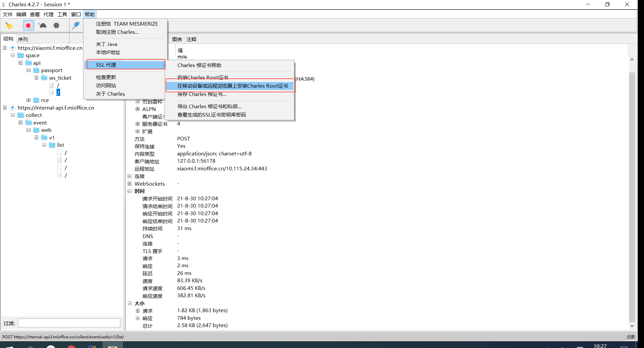Open the SSL 代理 submenu
Viewport: 644px width, 348px height.
[x=126, y=65]
